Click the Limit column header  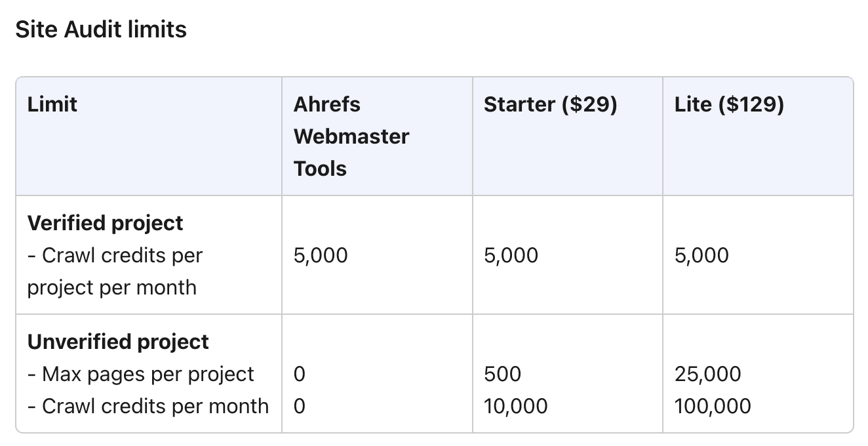pyautogui.click(x=52, y=104)
